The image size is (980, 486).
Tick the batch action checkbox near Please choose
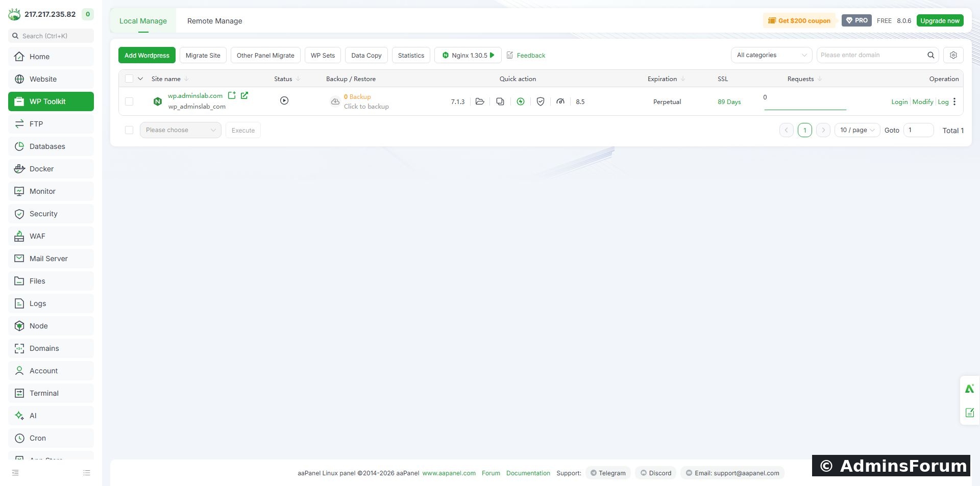tap(129, 130)
